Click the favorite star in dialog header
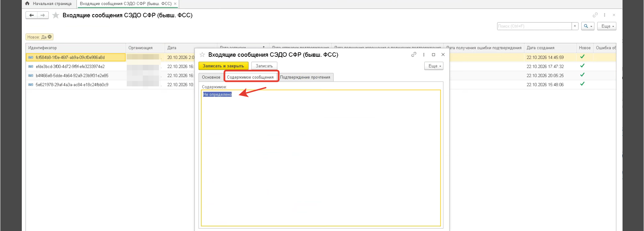This screenshot has width=644, height=231. [202, 54]
